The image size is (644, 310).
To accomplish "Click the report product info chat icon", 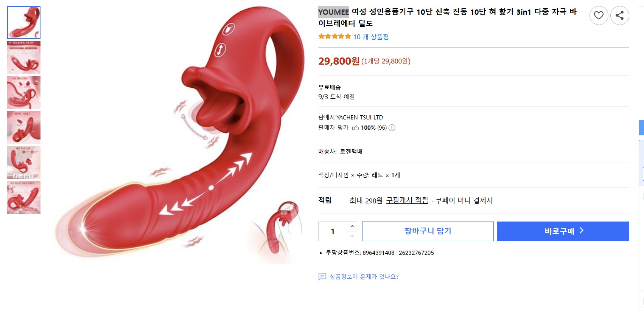I will 322,277.
